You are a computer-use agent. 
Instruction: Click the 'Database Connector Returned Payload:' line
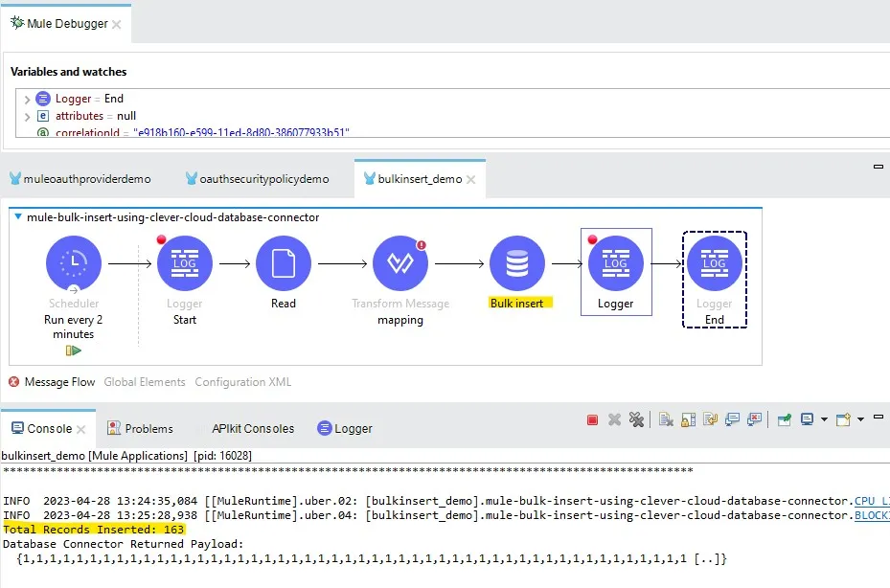click(x=124, y=544)
